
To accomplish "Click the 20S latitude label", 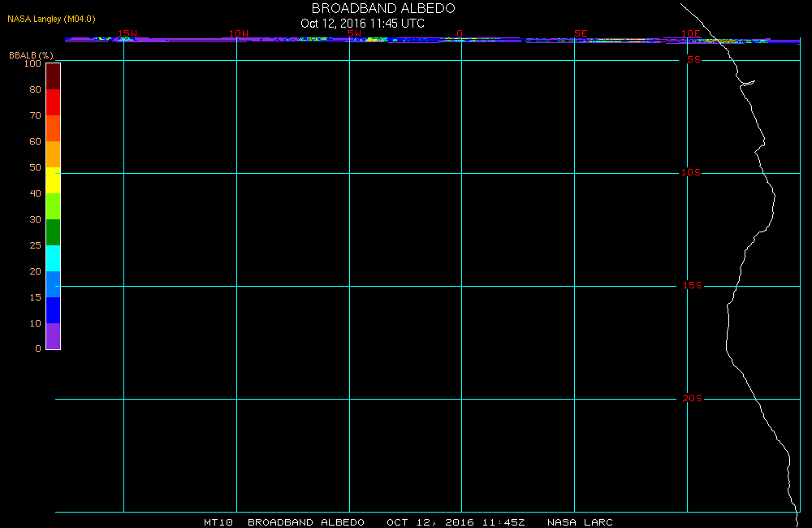I will coord(693,399).
